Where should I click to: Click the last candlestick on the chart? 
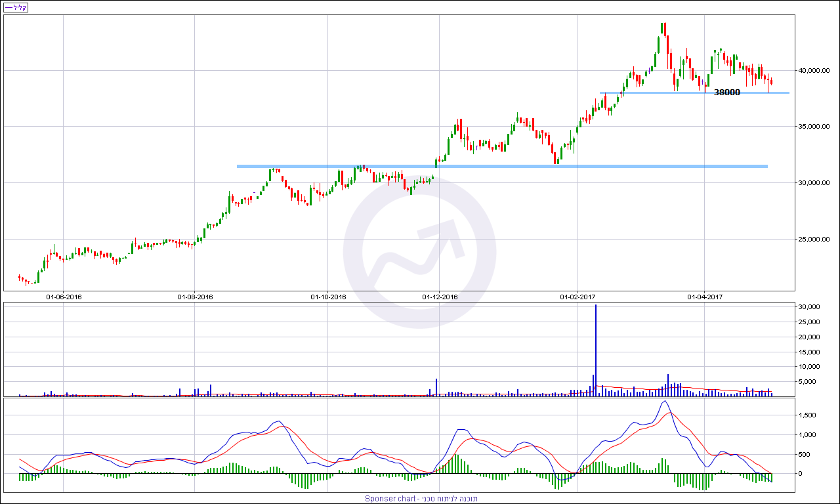772,81
